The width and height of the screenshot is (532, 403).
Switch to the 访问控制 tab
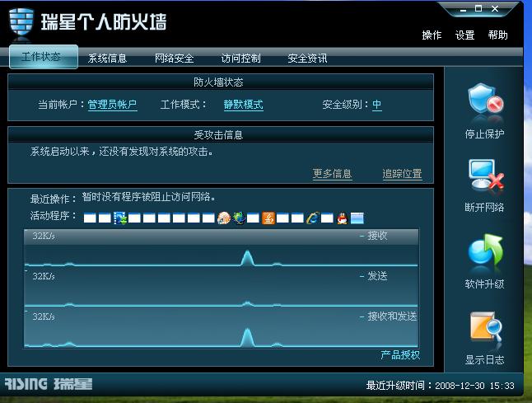(241, 59)
